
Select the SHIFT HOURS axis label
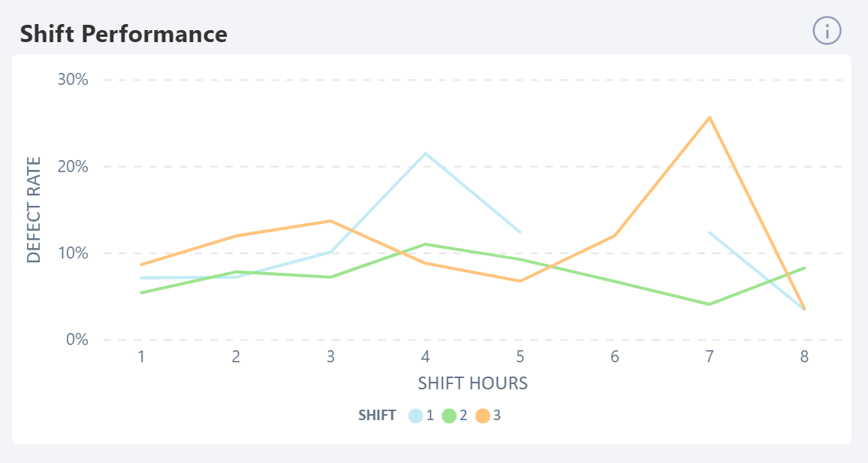473,382
